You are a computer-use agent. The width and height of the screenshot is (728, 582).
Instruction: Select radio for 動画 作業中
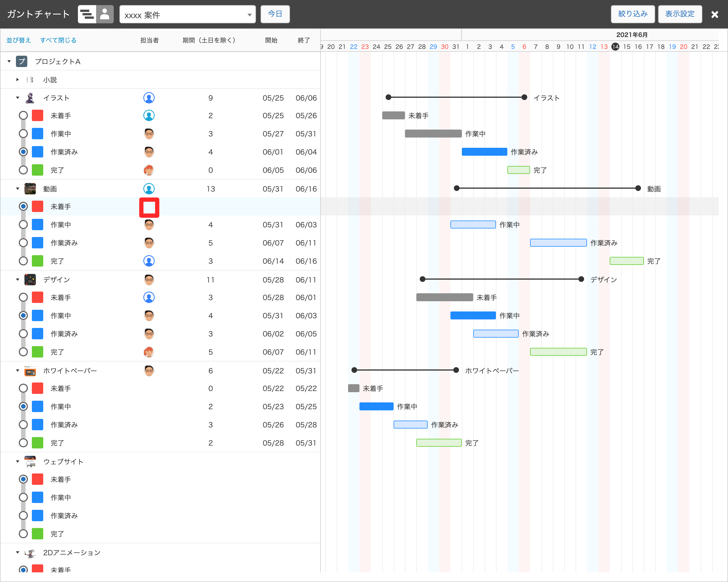point(23,225)
